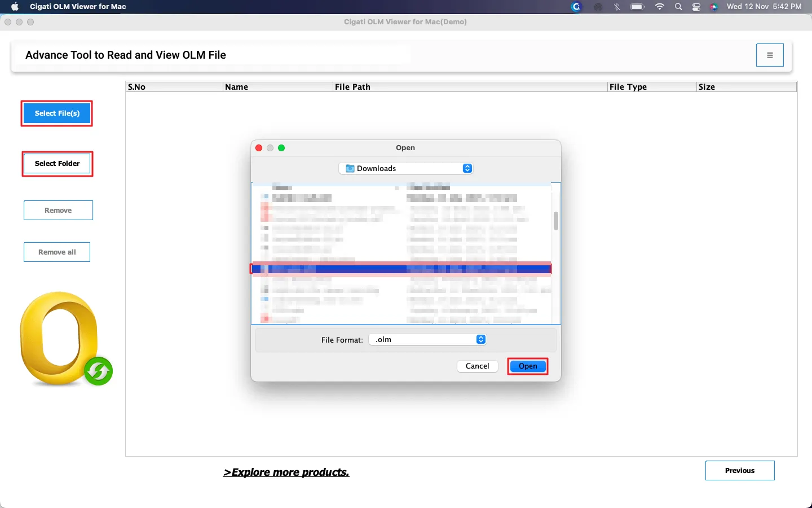Click the Bluetooth menu bar icon
This screenshot has width=812, height=508.
(617, 7)
